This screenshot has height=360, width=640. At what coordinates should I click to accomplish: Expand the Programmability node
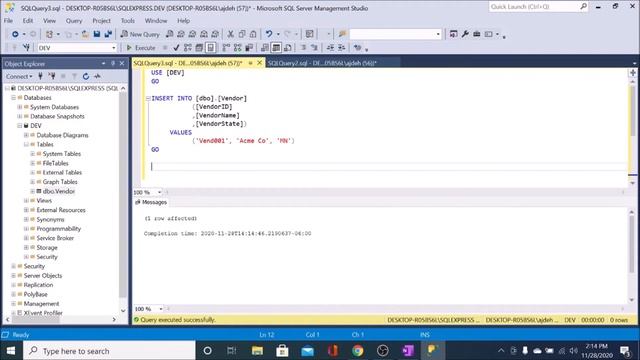tap(26, 229)
